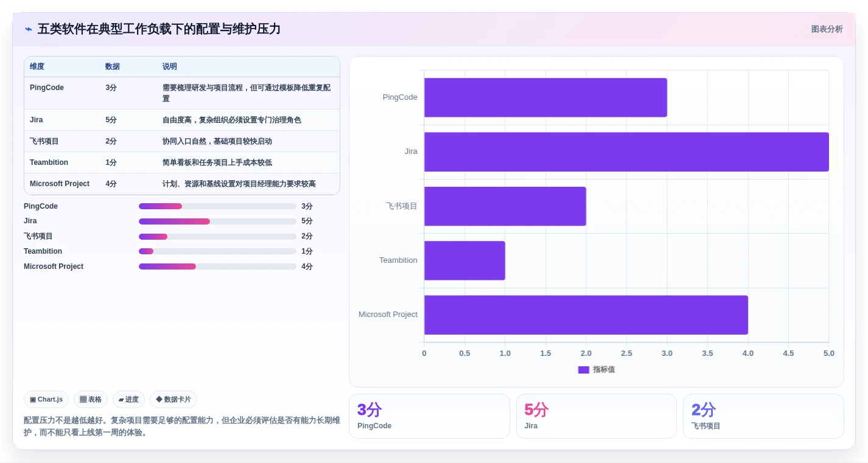Click description 协同入口自然，基础项目较快启动
Viewport: 868px width, 463px height.
[x=217, y=141]
